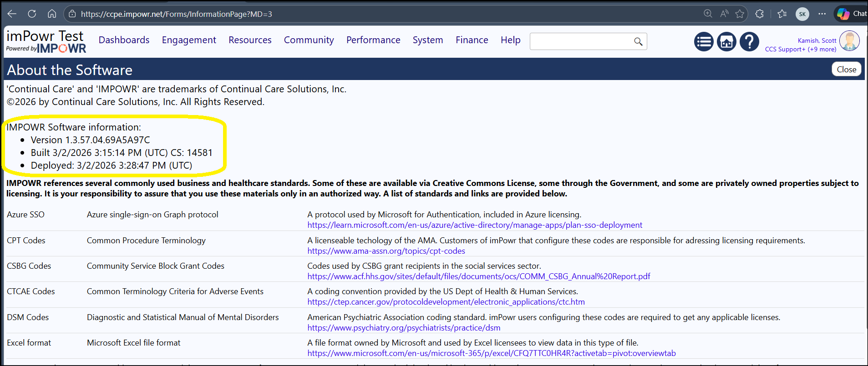Click 'Azure single-sign-on Graph protocol' text
Screen dimensions: 868x366
[x=152, y=215]
